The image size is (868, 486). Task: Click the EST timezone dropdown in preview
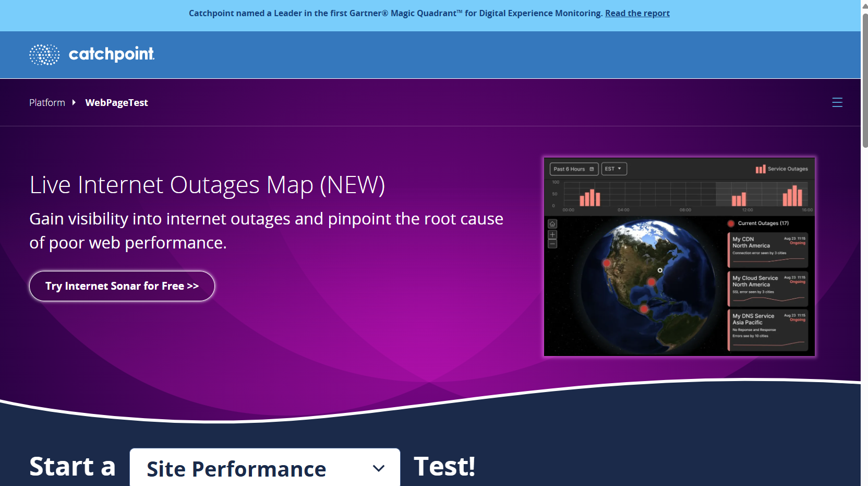[x=613, y=169]
